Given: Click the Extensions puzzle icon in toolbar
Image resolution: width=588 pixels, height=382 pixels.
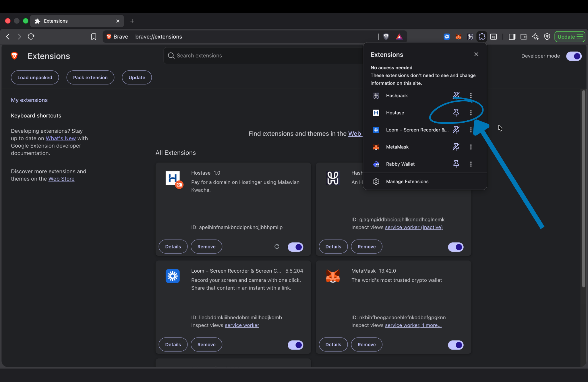Looking at the screenshot, I should tap(482, 36).
